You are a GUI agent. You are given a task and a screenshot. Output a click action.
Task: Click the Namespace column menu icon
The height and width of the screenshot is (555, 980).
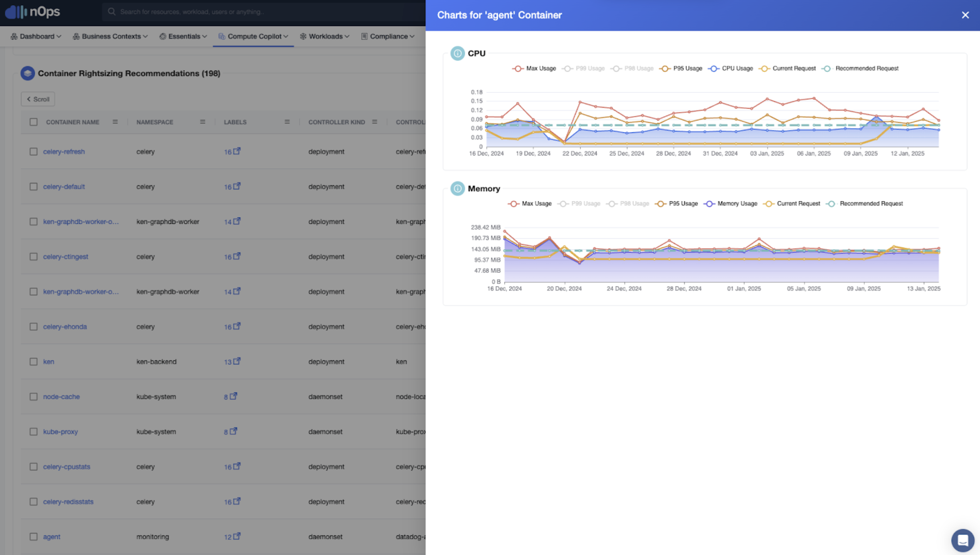[202, 122]
